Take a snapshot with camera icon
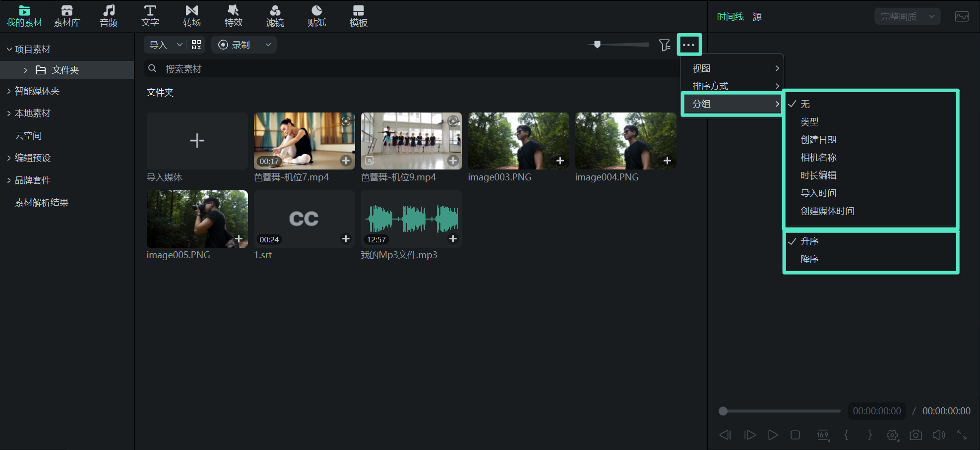 point(916,435)
